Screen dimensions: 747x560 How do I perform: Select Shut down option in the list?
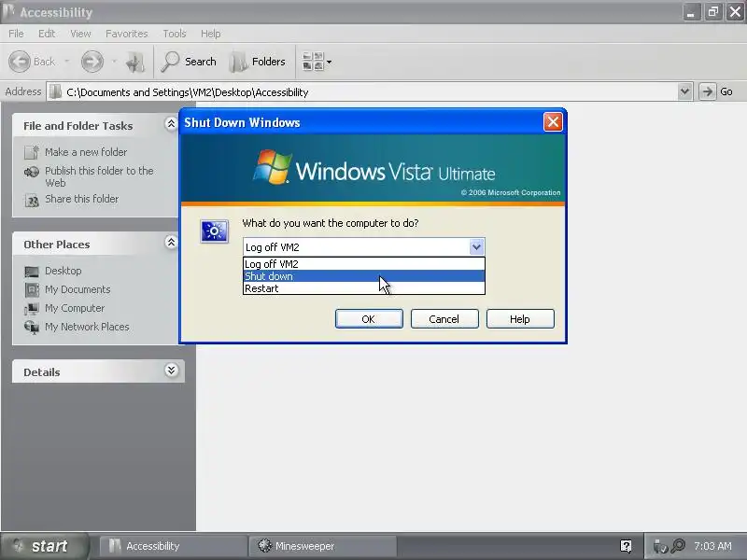tap(364, 276)
